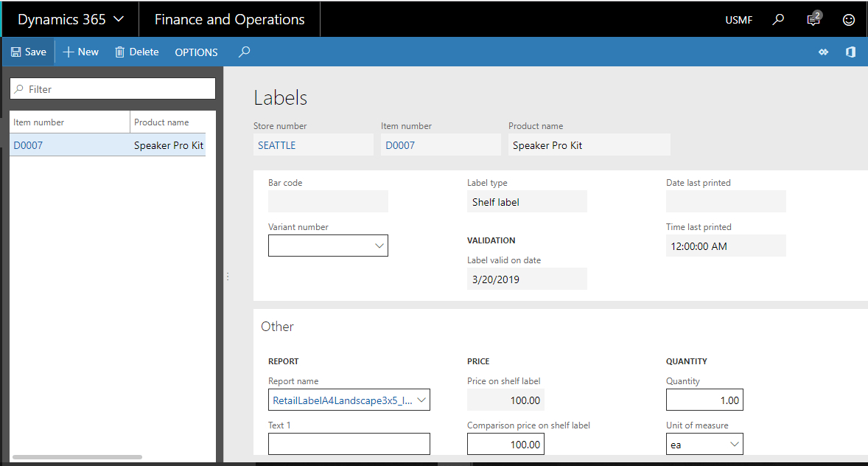Open the Unit of measure dropdown

click(734, 444)
